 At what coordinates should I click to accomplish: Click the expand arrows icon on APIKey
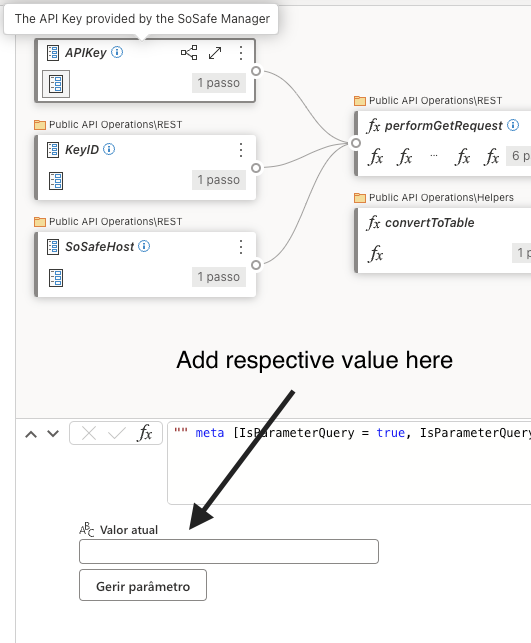point(215,53)
